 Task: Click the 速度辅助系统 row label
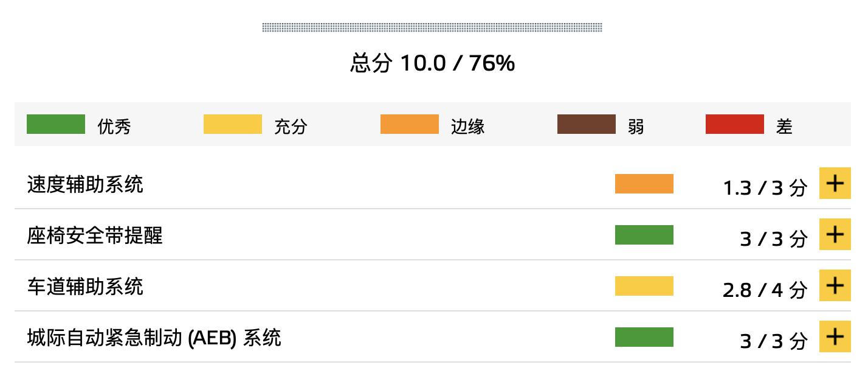pos(85,184)
